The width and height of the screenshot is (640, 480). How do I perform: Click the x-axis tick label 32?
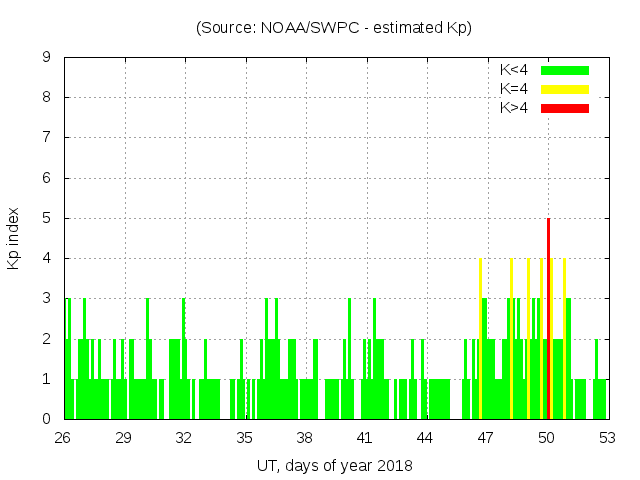(x=184, y=438)
